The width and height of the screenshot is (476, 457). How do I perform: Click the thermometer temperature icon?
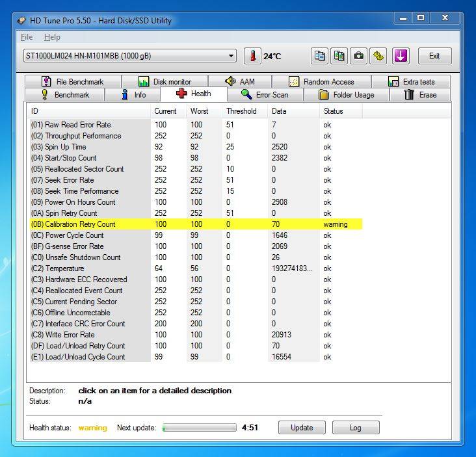[252, 56]
